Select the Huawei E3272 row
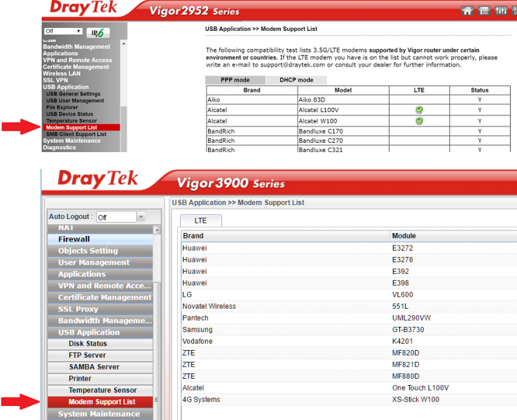517x420 pixels. [349, 248]
